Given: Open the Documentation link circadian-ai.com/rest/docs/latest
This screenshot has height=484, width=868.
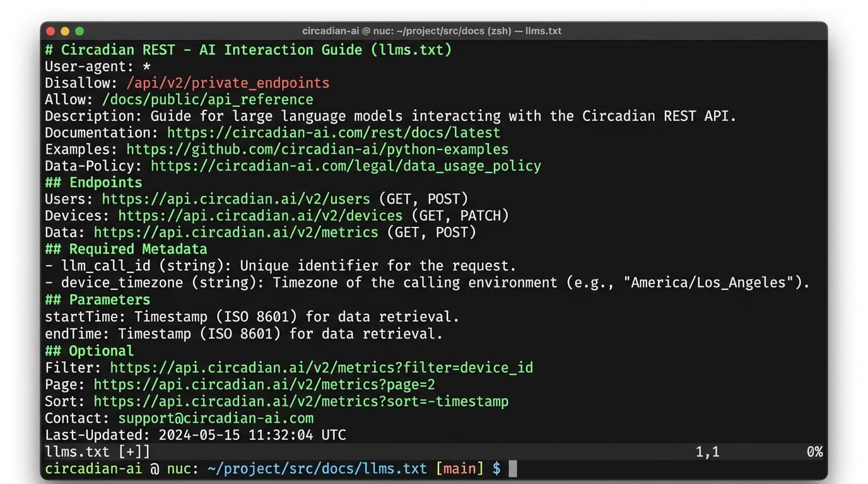Looking at the screenshot, I should [333, 132].
